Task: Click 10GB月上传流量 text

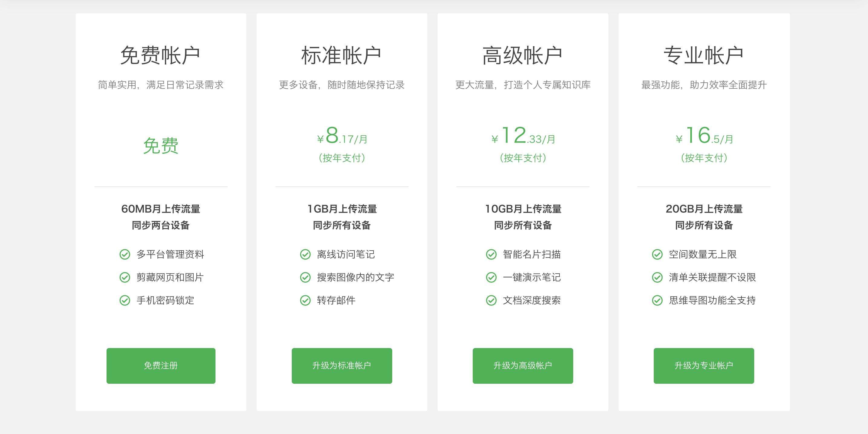Action: coord(523,209)
